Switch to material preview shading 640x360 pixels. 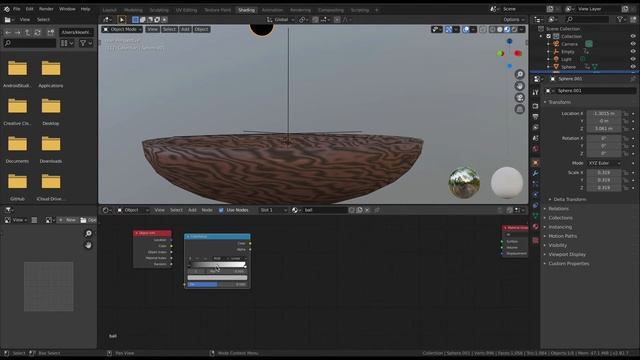pos(507,29)
